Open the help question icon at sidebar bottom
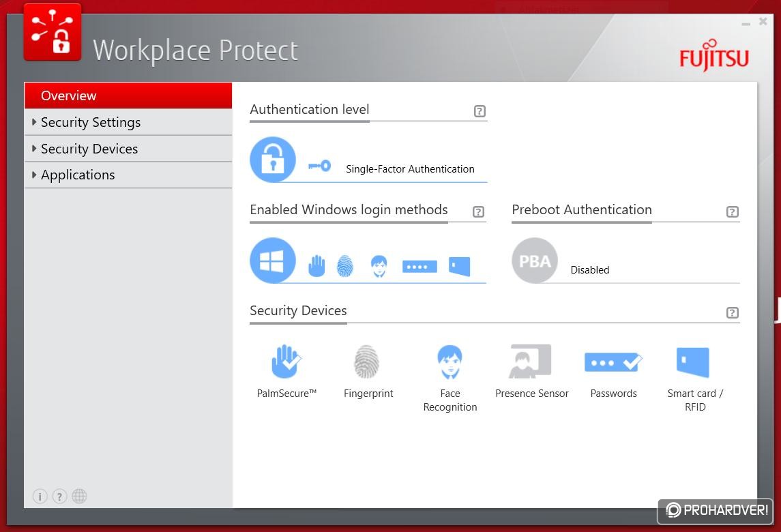781x532 pixels. [59, 496]
